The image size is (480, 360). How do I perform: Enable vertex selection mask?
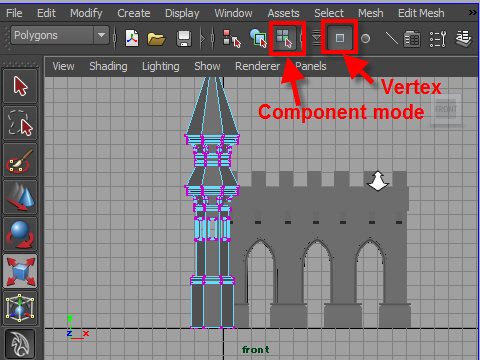[340, 38]
